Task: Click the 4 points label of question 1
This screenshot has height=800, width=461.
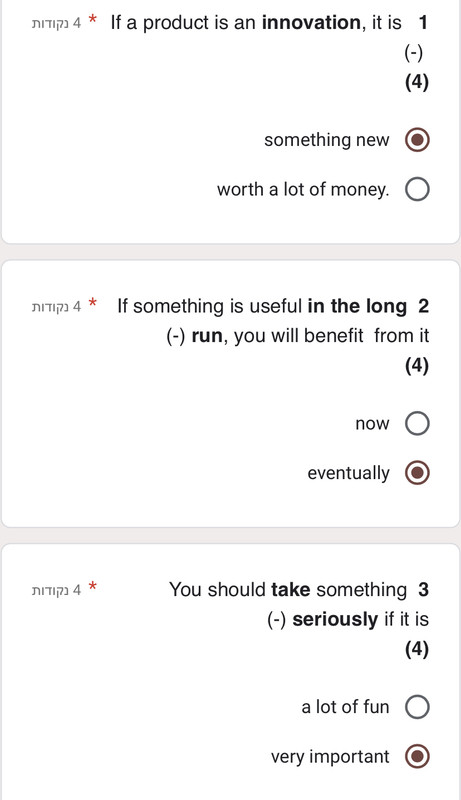Action: [x=56, y=23]
